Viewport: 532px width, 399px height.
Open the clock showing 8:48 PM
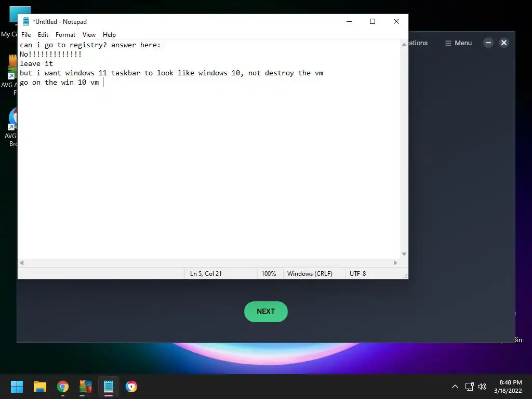(508, 387)
